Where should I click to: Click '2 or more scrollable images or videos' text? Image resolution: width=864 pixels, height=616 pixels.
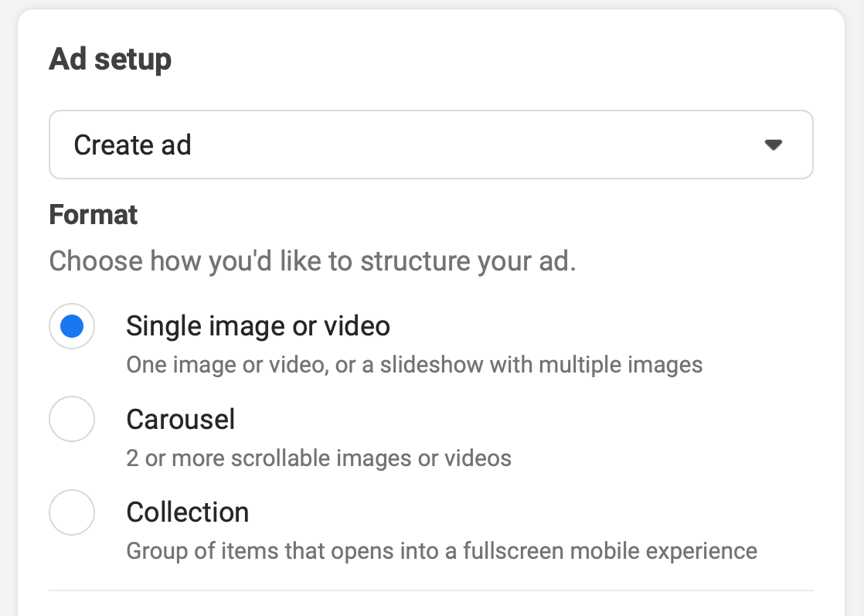point(318,458)
